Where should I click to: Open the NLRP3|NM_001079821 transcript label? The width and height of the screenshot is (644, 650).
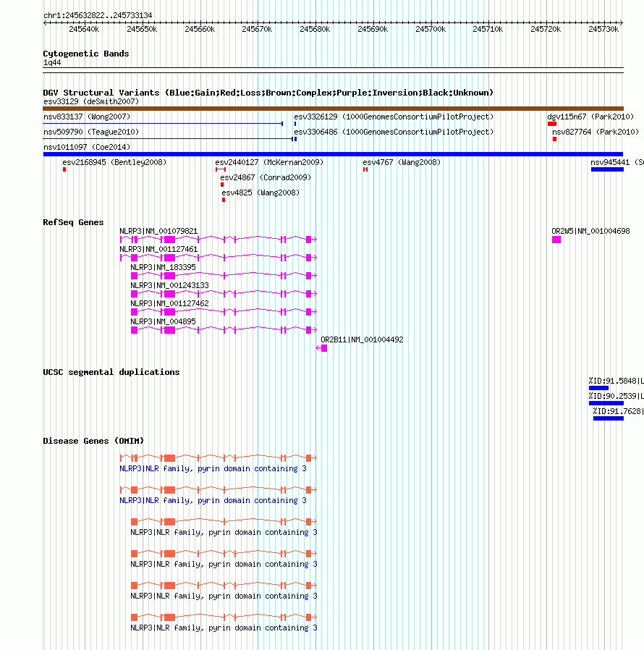tap(158, 231)
